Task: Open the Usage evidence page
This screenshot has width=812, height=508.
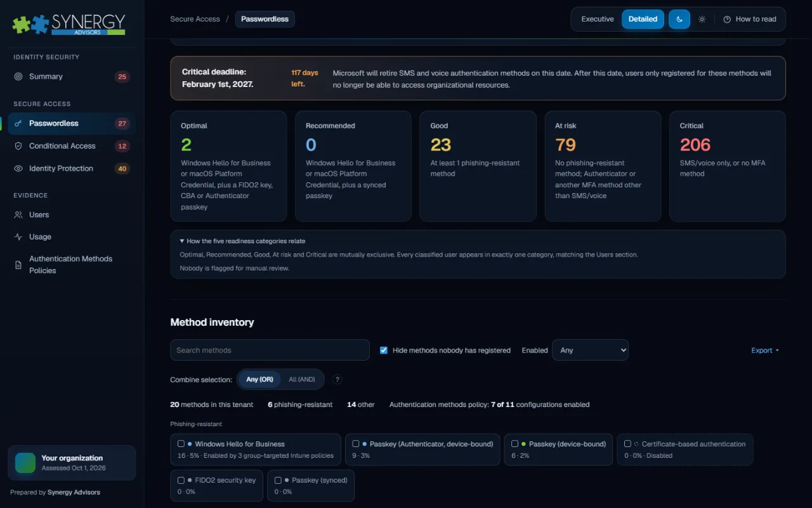Action: pyautogui.click(x=72, y=237)
